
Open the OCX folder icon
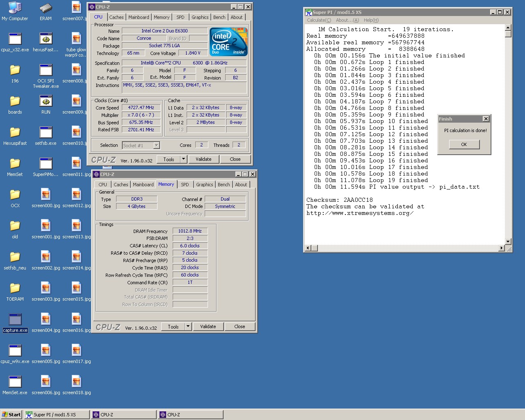15,198
